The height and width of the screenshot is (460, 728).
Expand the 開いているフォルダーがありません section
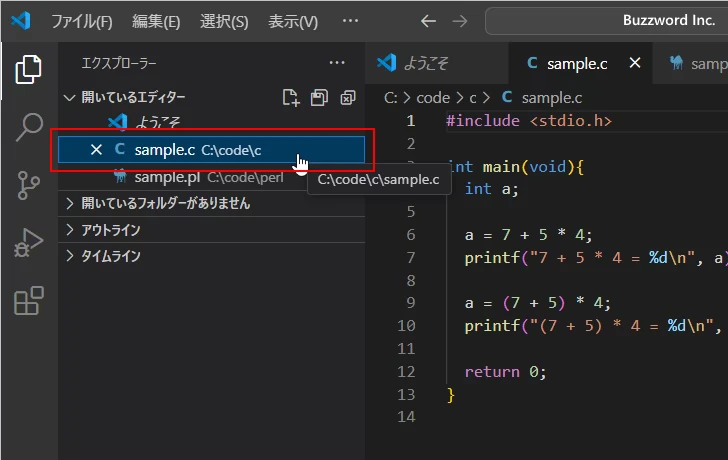pos(212,203)
